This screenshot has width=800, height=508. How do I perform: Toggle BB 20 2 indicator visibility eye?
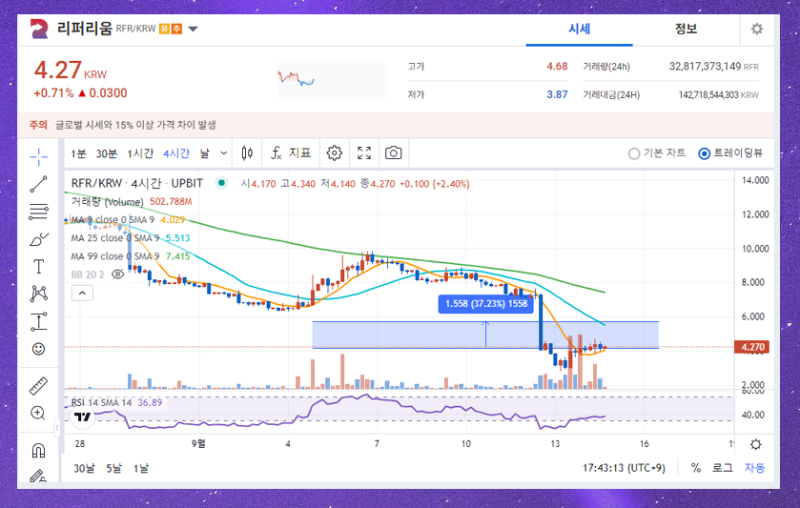(117, 274)
